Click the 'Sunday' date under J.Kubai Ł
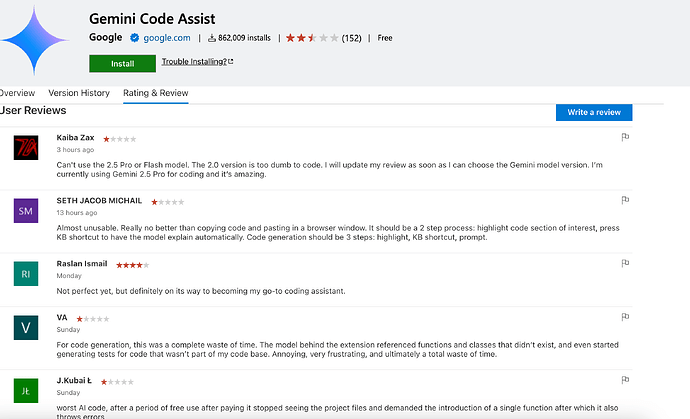Viewport: 690px width, 419px height. tap(68, 393)
